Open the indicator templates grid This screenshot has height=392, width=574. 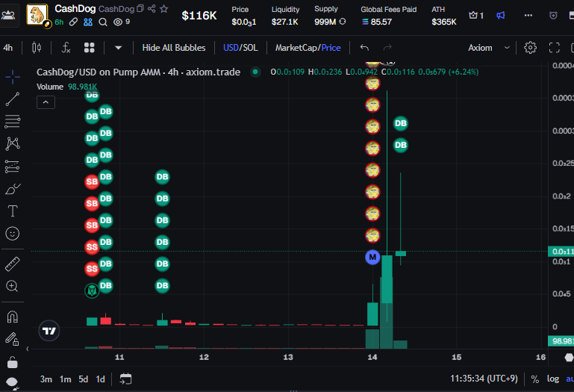90,48
